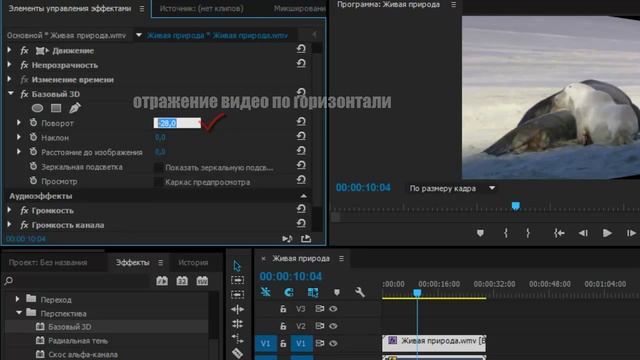Select the Скос альфа-канала effect
Screen dimensions: 640x360
tap(83, 354)
